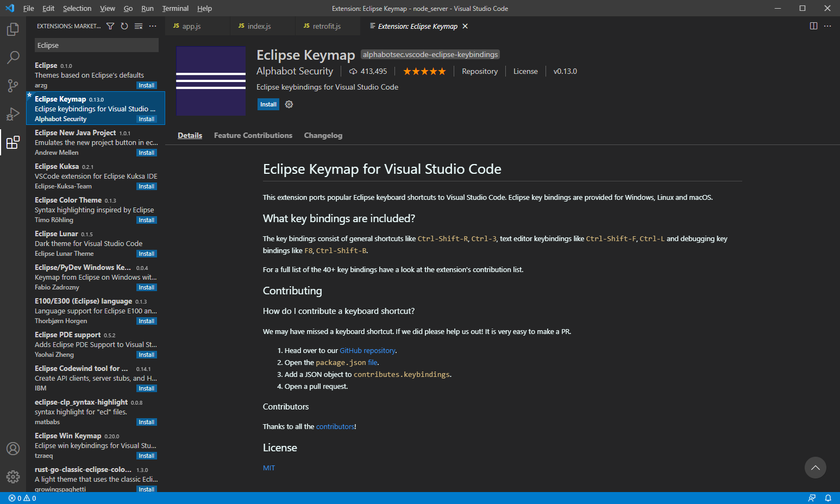Open notifications bell in status bar
Image resolution: width=840 pixels, height=504 pixels.
[828, 498]
